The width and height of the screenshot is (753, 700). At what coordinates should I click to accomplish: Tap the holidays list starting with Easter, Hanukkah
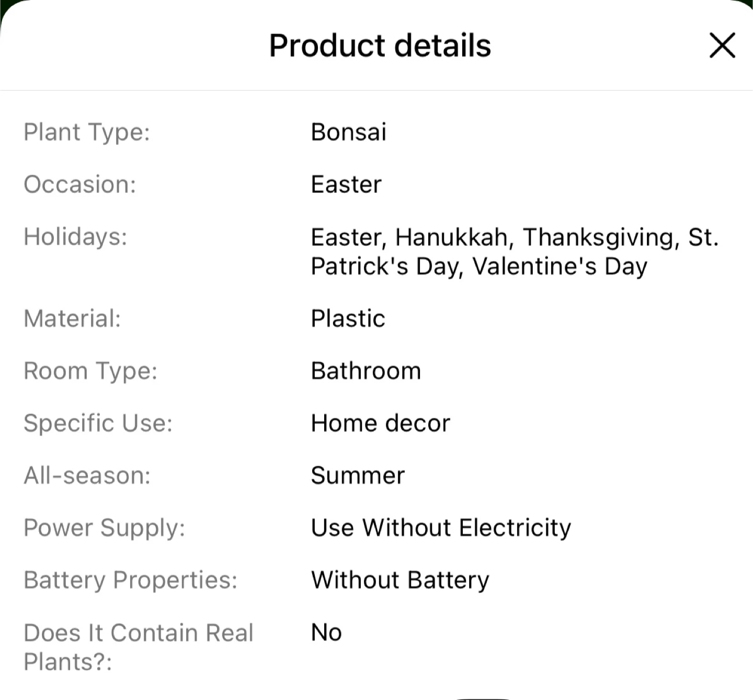point(515,251)
